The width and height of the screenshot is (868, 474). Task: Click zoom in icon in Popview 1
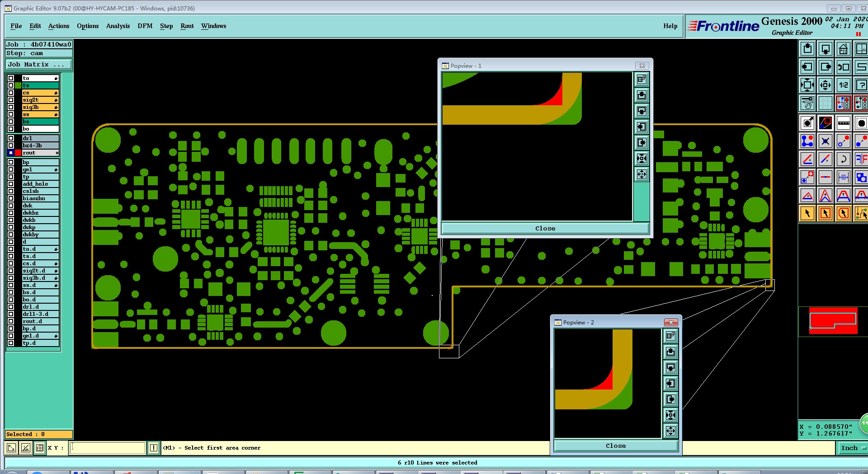[x=642, y=159]
